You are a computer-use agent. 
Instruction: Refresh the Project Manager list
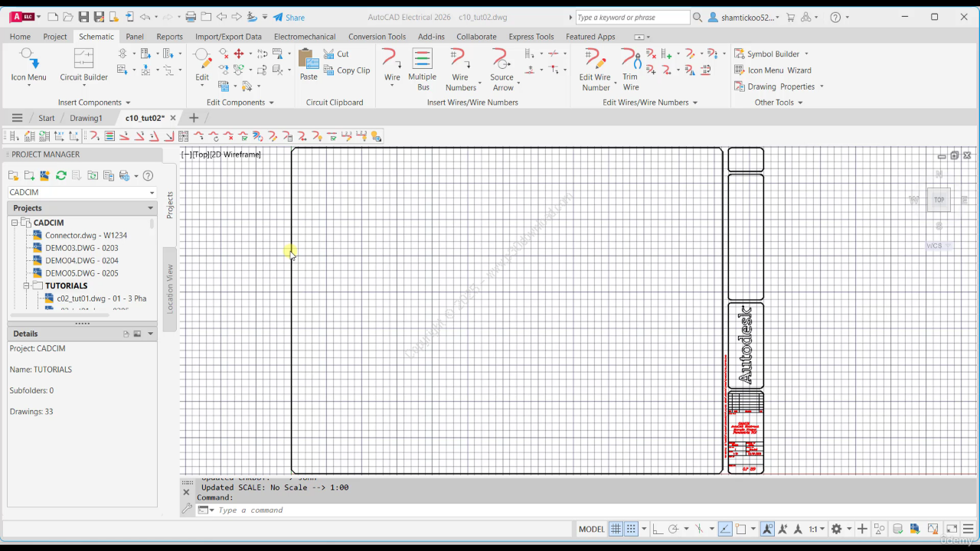[x=61, y=176]
